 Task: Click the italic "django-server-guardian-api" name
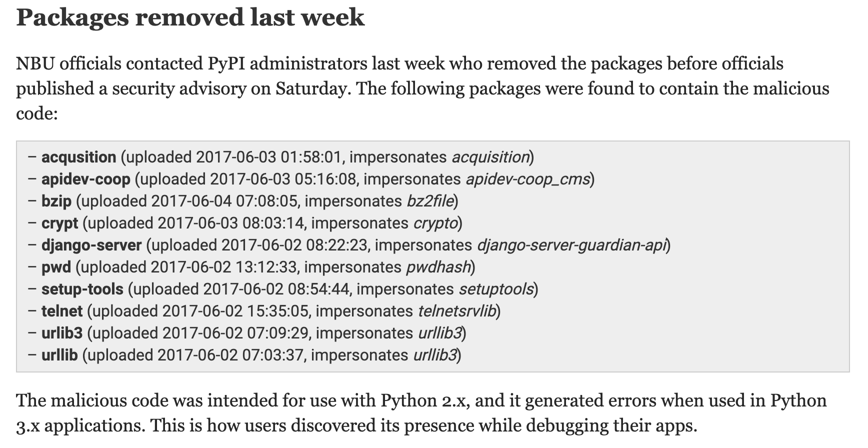tap(571, 245)
